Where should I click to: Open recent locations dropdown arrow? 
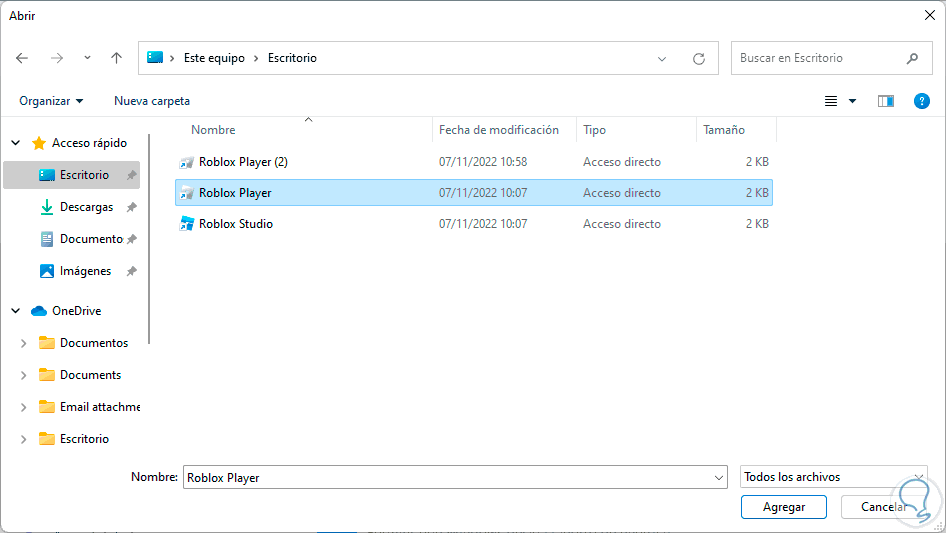[87, 58]
